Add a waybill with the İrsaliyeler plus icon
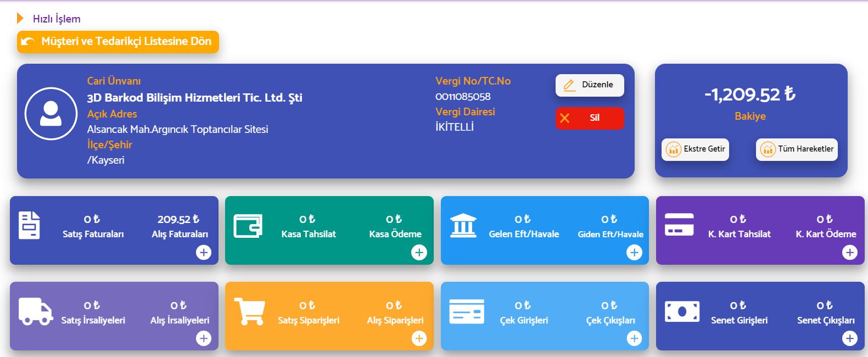This screenshot has width=868, height=357. pyautogui.click(x=204, y=338)
